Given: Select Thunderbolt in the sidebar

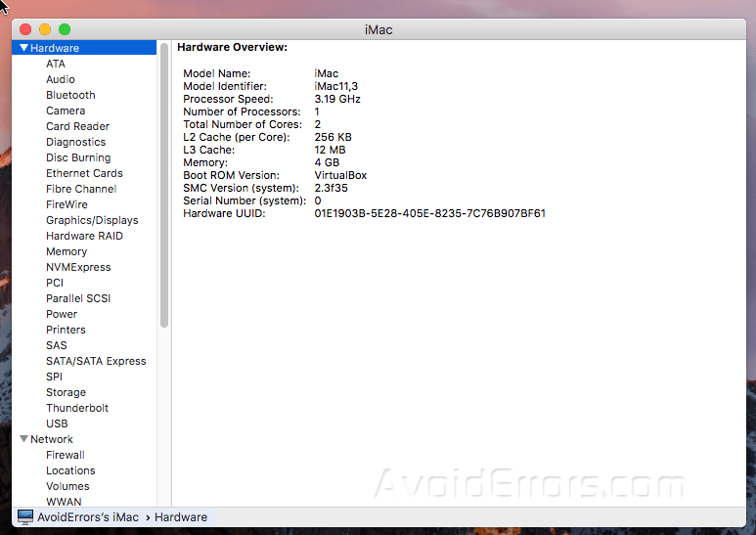Looking at the screenshot, I should pos(77,408).
